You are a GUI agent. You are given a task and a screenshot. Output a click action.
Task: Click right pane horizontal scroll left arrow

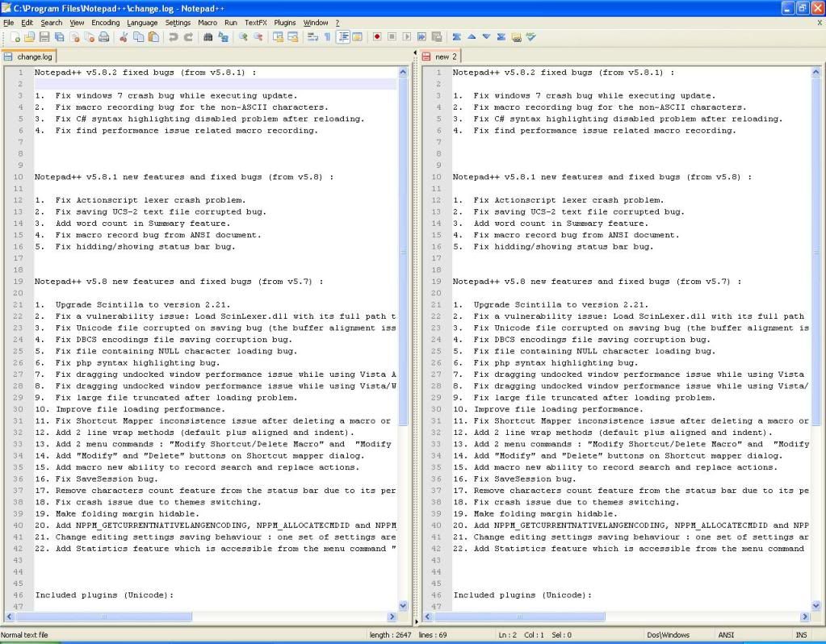429,617
